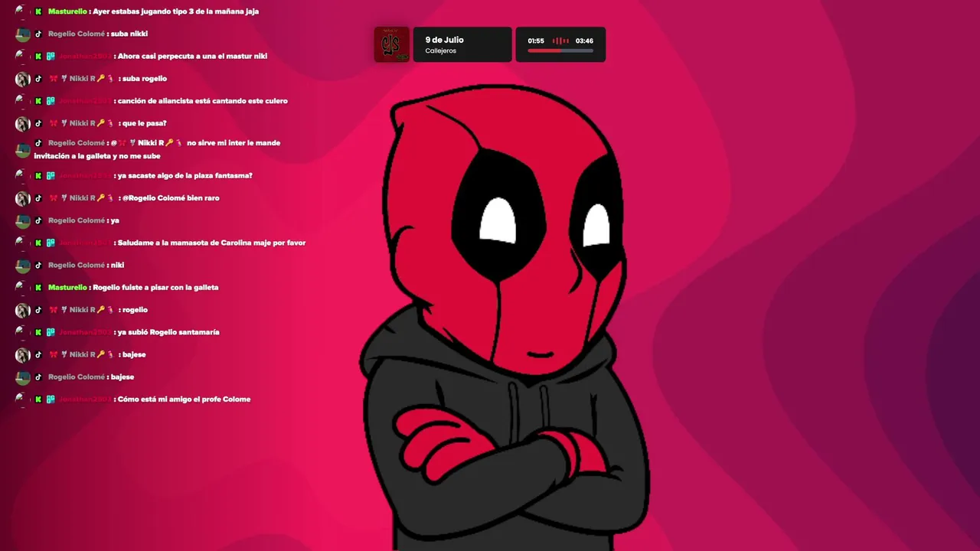Click the elapsed time "01:55"
Viewport: 980px width, 551px height.
tap(536, 41)
